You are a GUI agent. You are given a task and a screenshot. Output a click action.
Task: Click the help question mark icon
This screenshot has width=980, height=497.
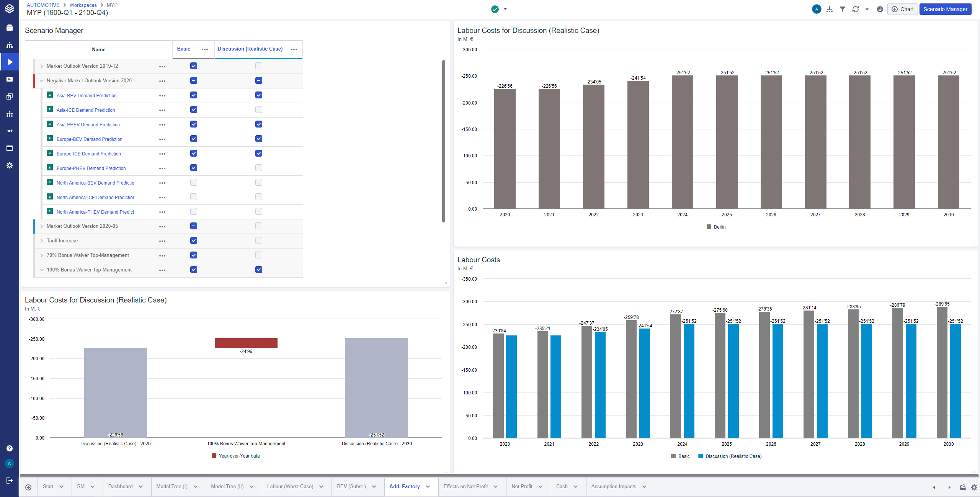[10, 448]
